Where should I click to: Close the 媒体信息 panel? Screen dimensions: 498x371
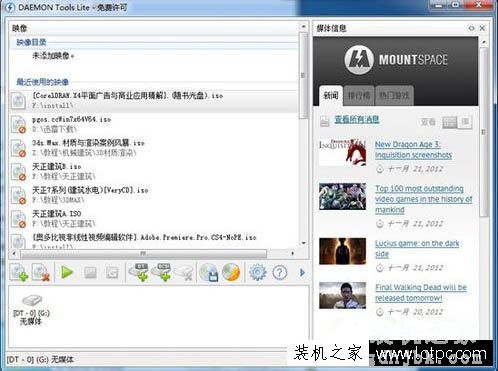point(482,28)
